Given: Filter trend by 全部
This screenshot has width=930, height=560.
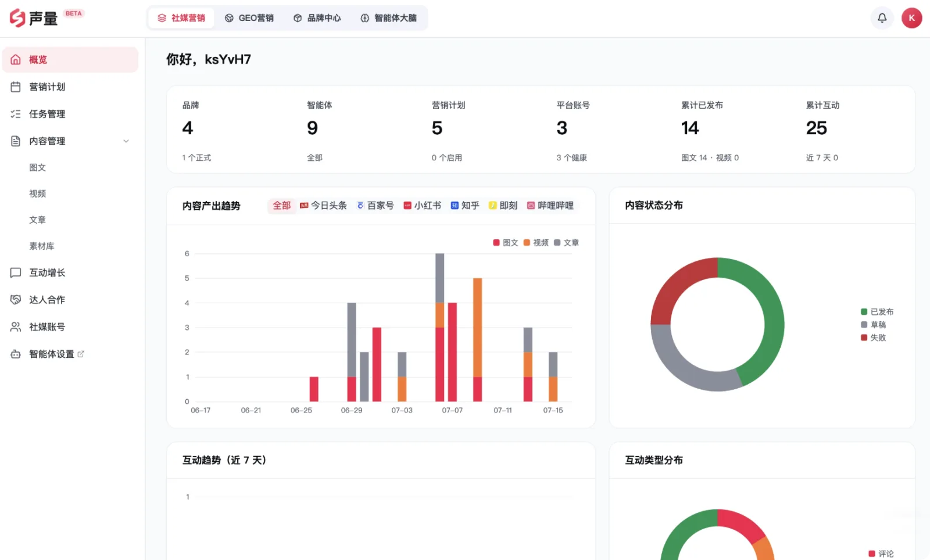Looking at the screenshot, I should pyautogui.click(x=282, y=206).
